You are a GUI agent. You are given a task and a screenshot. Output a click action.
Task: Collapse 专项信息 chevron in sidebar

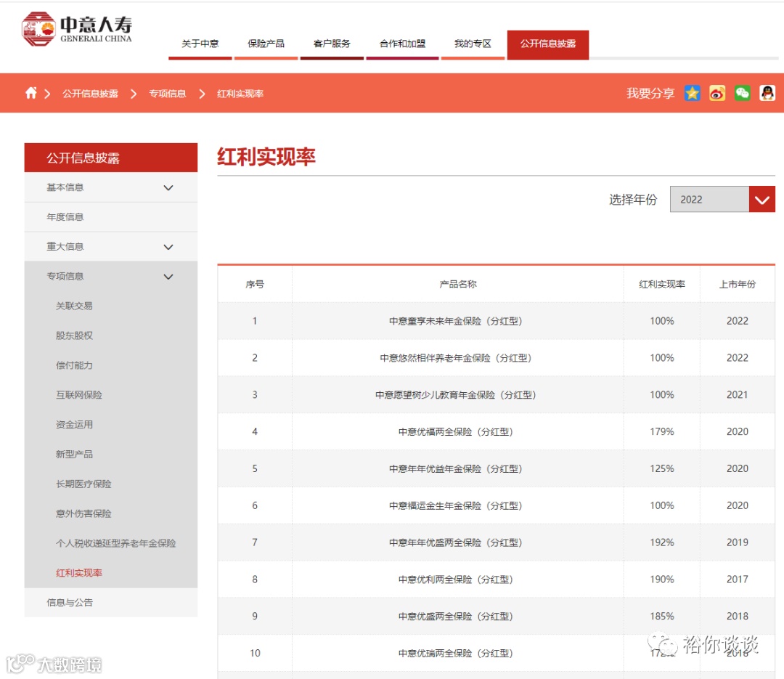click(x=168, y=276)
